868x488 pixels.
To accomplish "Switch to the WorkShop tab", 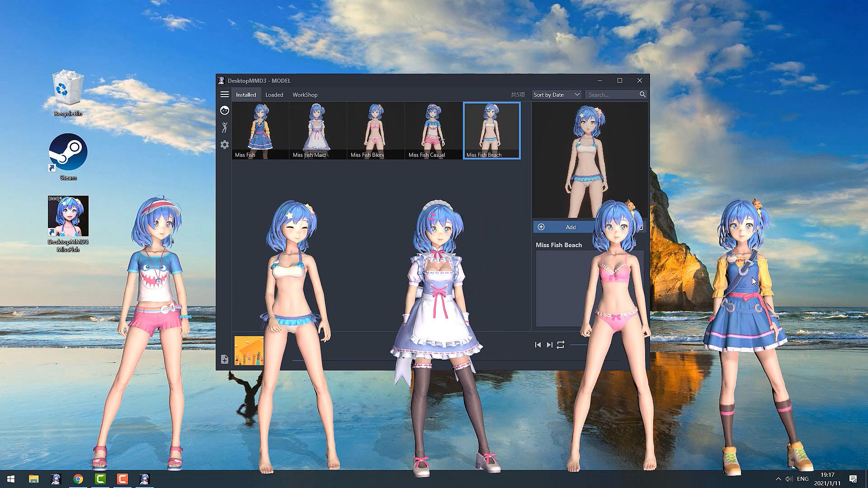I will tap(305, 94).
